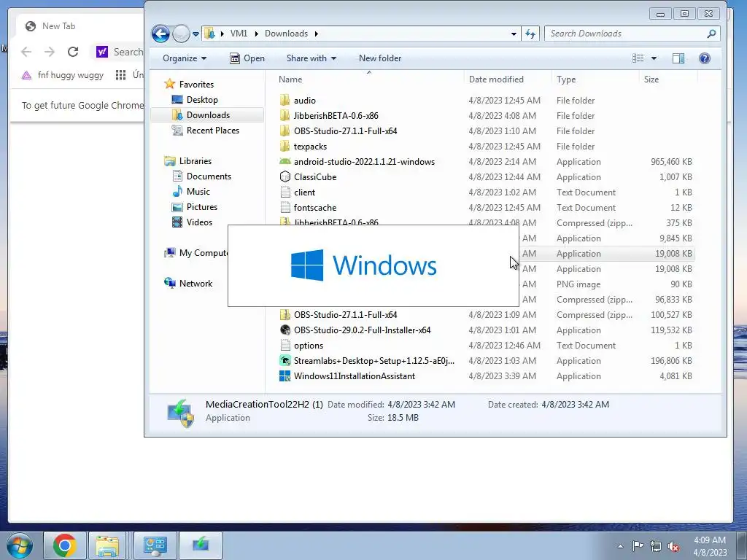Screen dimensions: 747x560
Task: Open the recent pages dropdown arrow
Action: (x=196, y=34)
